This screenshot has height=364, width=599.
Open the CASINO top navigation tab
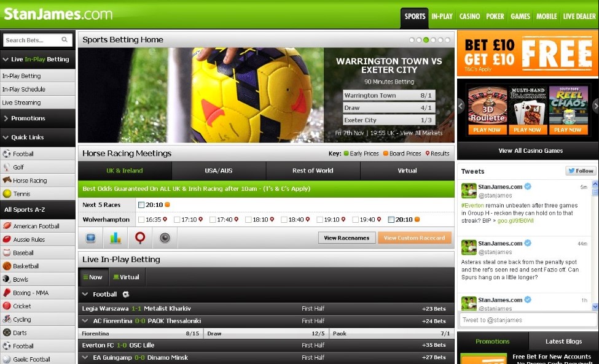click(x=469, y=17)
